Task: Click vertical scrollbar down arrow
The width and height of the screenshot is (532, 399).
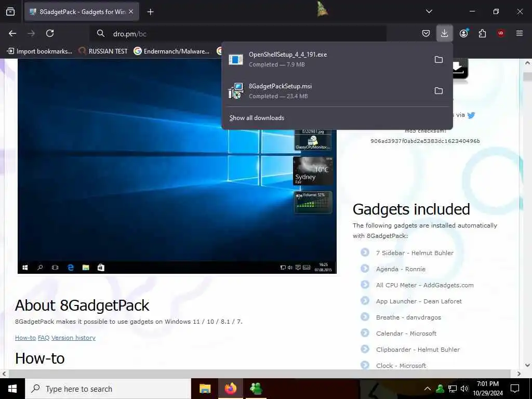Action: pyautogui.click(x=527, y=365)
